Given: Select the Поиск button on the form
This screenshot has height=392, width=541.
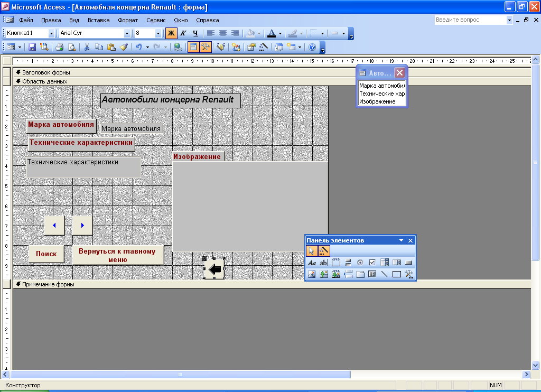Looking at the screenshot, I should click(46, 254).
